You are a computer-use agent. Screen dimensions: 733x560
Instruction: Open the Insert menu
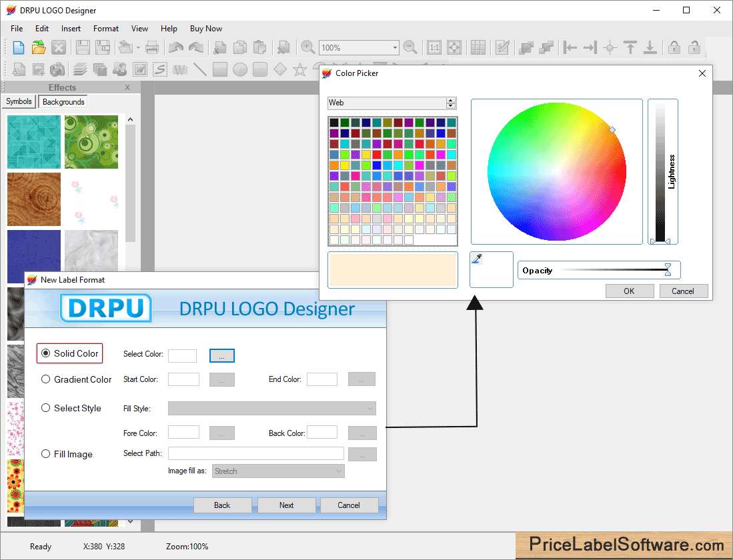pyautogui.click(x=71, y=29)
